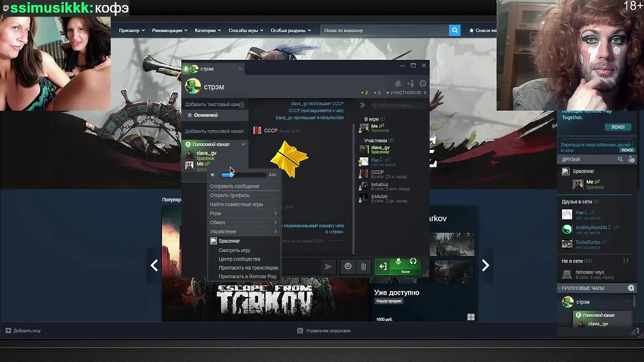This screenshot has width=644, height=362.
Task: Click Spacewar icon in friends list
Action: pos(566,171)
